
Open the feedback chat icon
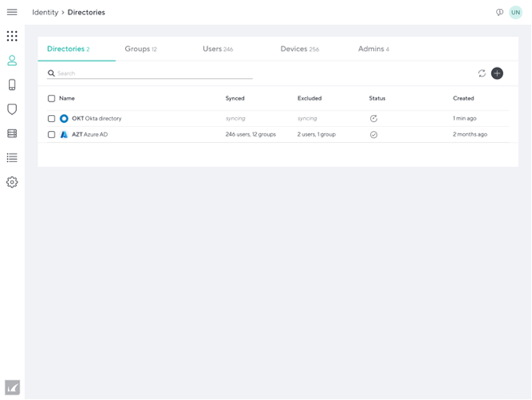pos(500,12)
